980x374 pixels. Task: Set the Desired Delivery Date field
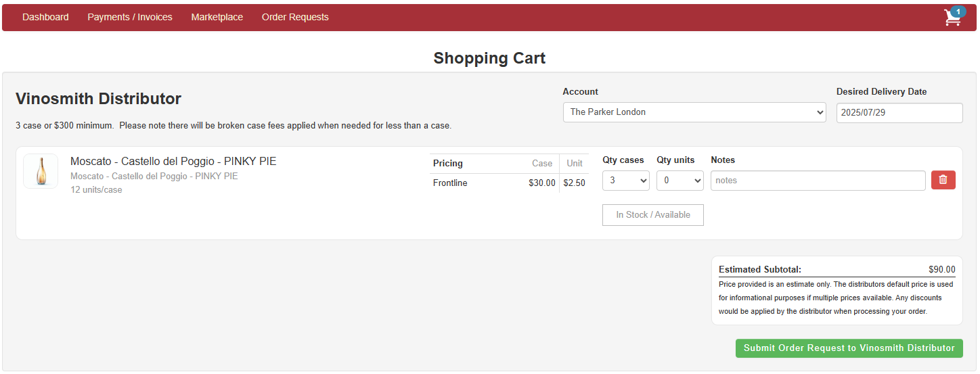click(899, 113)
